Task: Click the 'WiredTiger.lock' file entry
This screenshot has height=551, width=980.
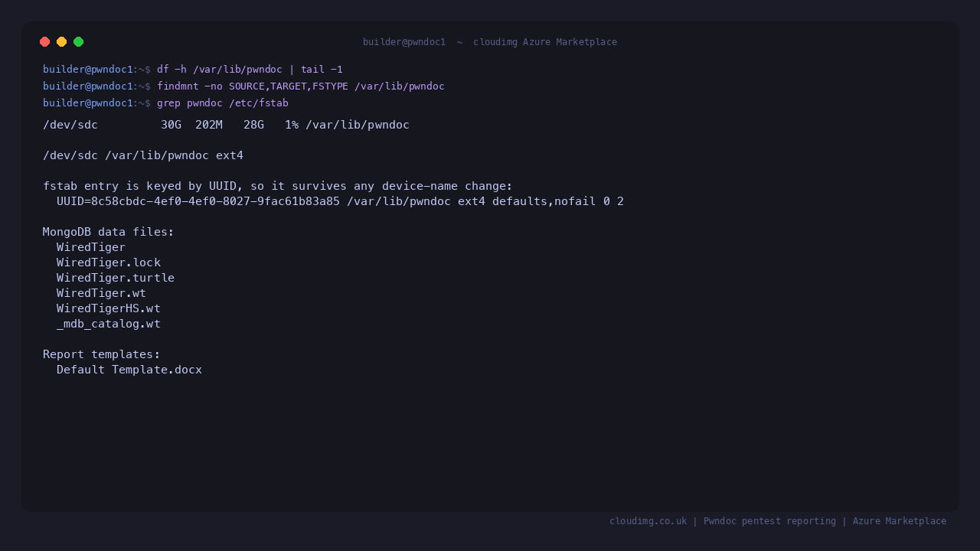Action: (109, 262)
